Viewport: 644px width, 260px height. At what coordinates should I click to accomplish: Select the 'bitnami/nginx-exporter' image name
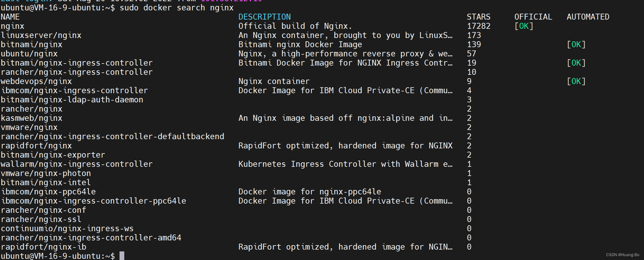(53, 155)
